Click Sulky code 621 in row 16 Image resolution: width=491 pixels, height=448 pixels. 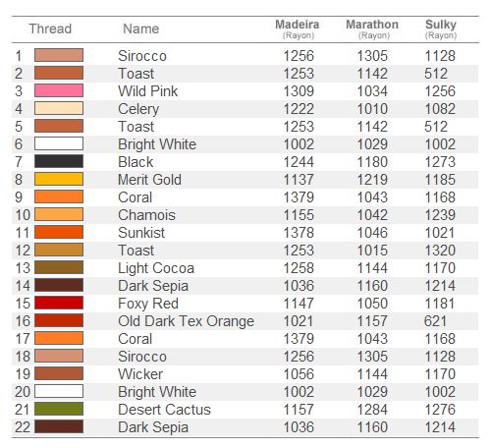coord(435,321)
